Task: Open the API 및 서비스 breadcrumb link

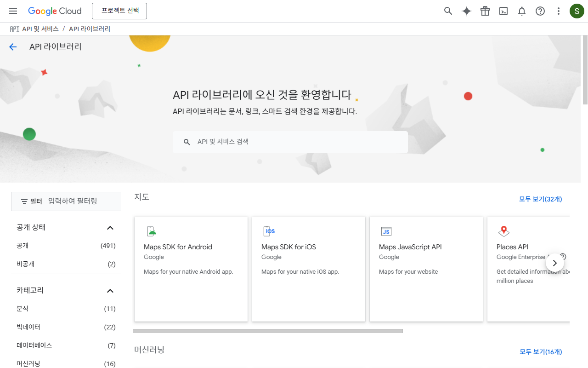Action: pos(40,29)
